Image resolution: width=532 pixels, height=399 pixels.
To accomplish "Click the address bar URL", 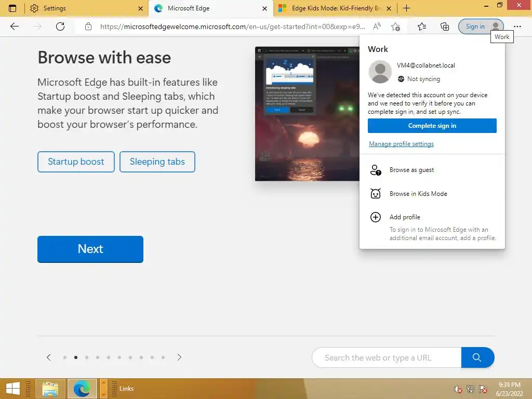I will click(233, 26).
